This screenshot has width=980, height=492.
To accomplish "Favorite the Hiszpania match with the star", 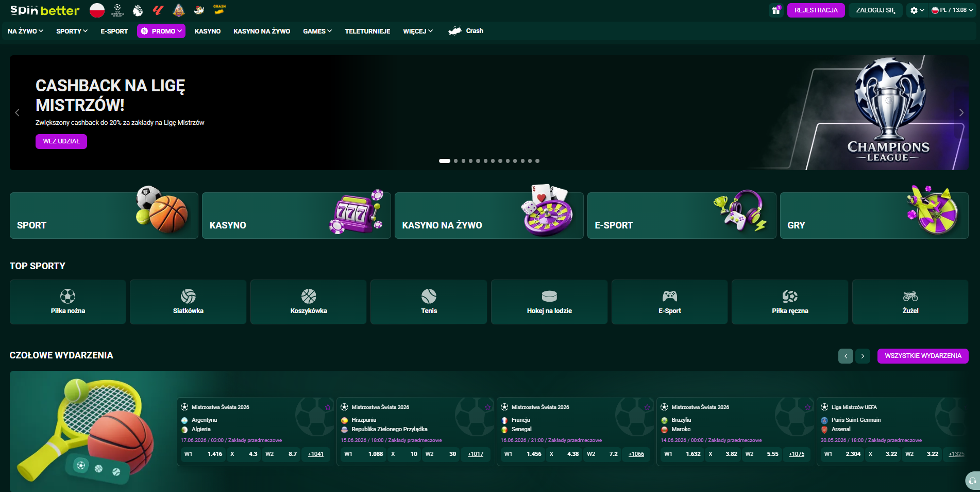I will 487,407.
